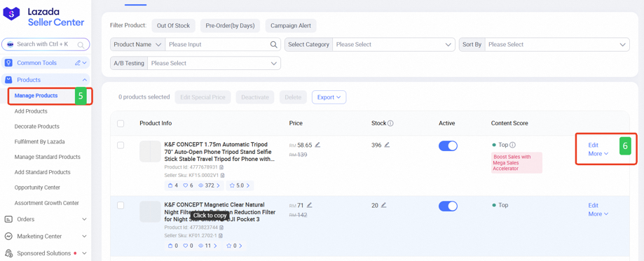Click the tripod product thumbnail
This screenshot has width=644, height=261.
point(150,151)
